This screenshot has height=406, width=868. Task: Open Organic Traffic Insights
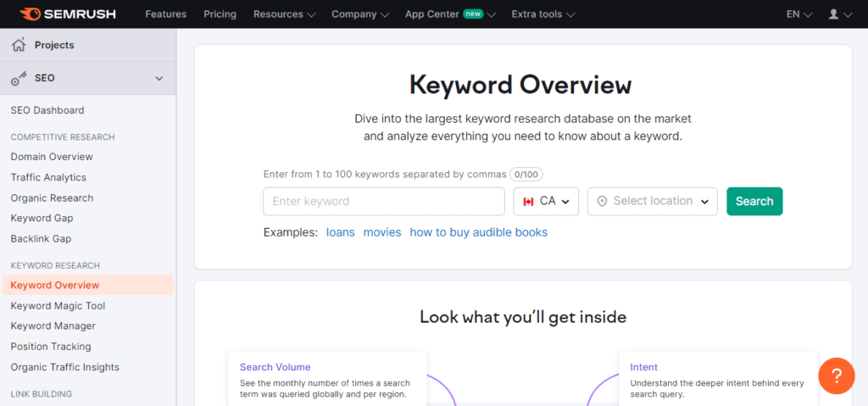(64, 367)
